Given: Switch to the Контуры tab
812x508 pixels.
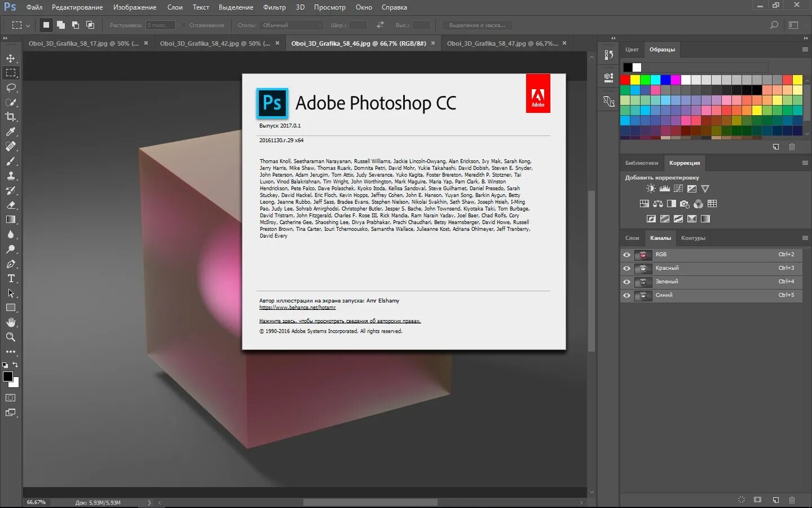Looking at the screenshot, I should click(693, 238).
